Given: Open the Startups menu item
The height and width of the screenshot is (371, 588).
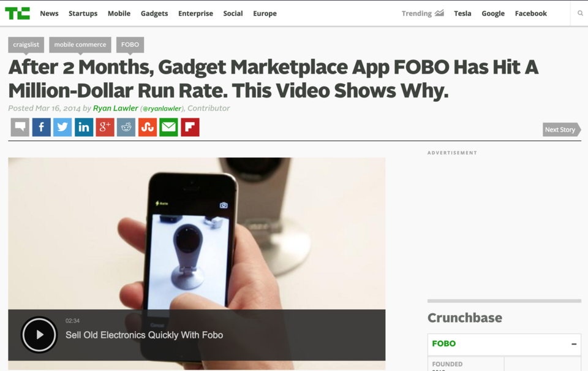Looking at the screenshot, I should tap(83, 13).
